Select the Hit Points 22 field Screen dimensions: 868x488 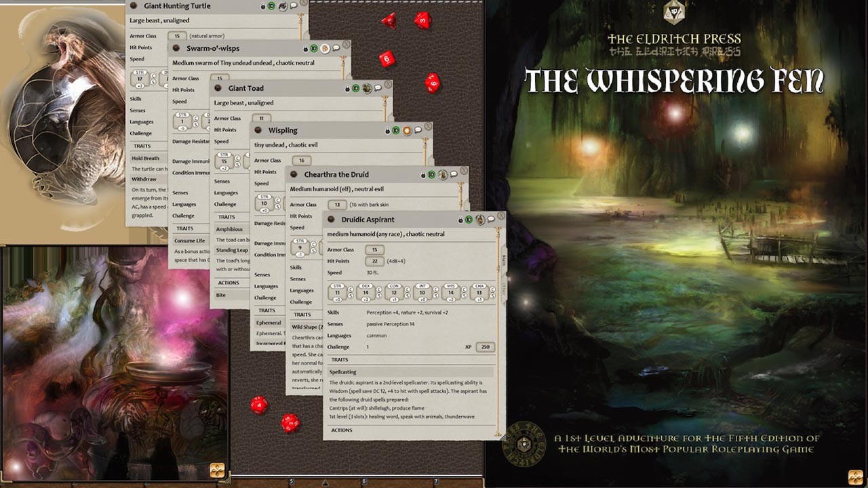(374, 261)
